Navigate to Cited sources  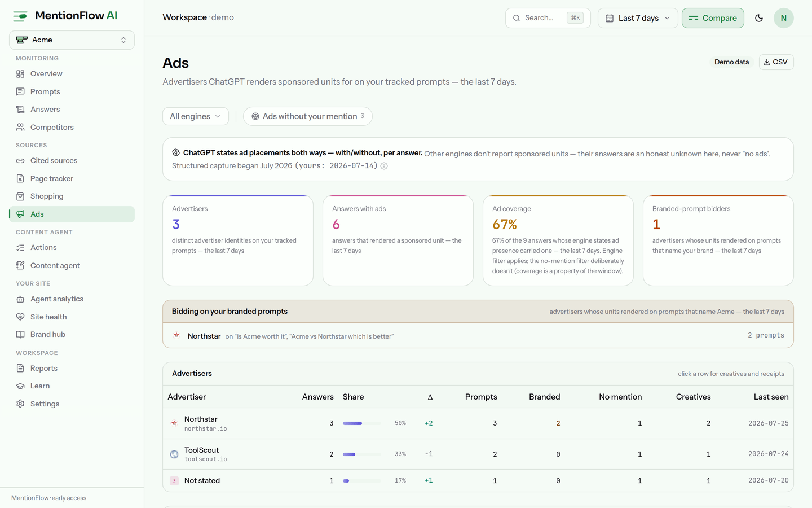click(72, 161)
